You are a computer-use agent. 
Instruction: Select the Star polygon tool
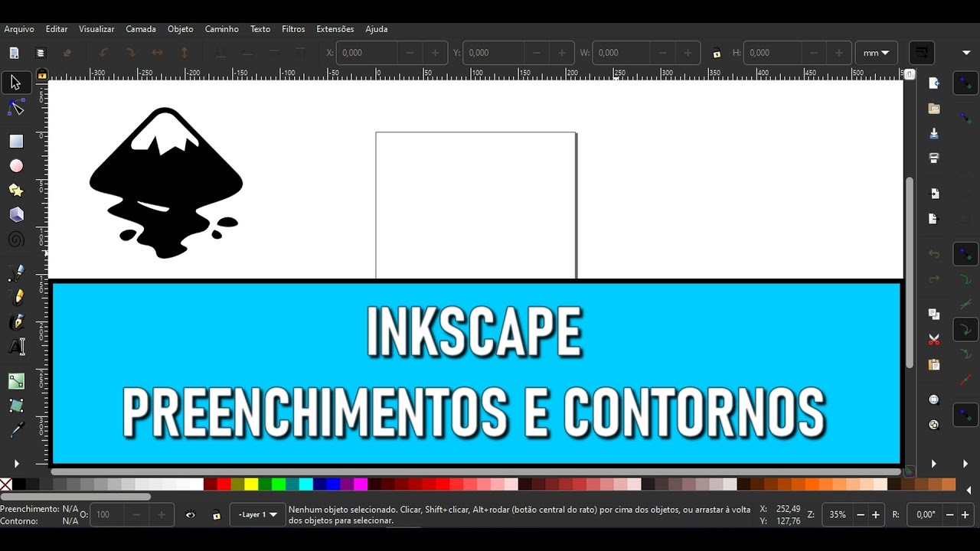(x=16, y=191)
